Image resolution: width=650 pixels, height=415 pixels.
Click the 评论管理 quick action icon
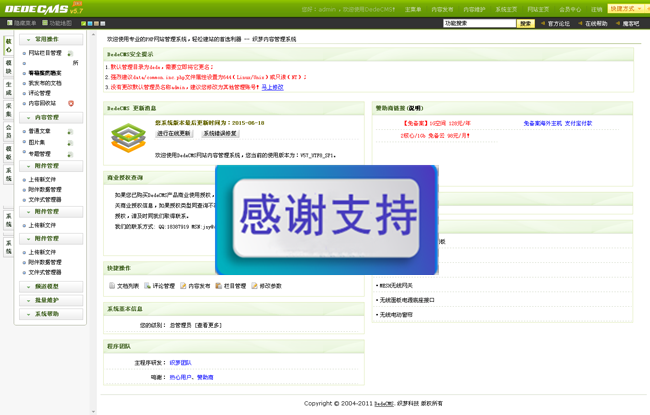click(147, 286)
